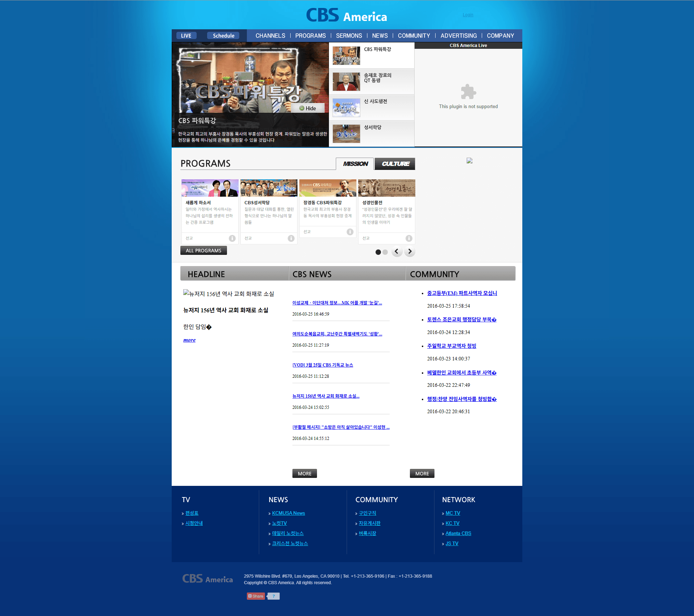Image resolution: width=694 pixels, height=616 pixels.
Task: Open the COMMUNITY menu
Action: (x=414, y=35)
